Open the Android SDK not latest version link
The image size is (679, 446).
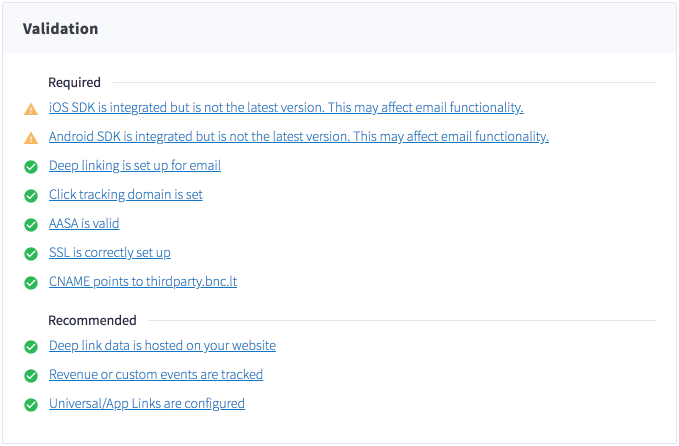[x=299, y=136]
